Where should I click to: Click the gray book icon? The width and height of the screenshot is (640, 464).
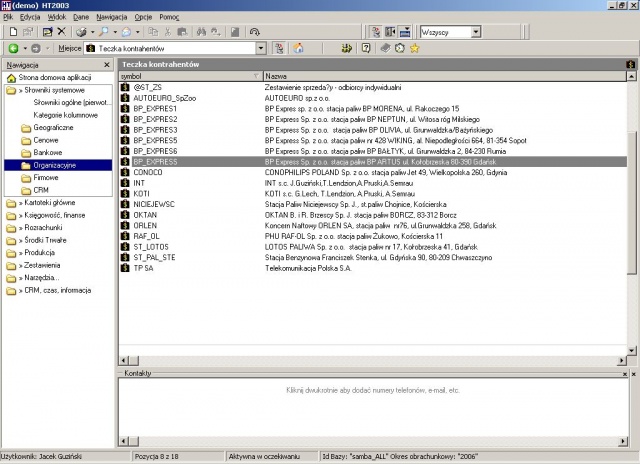tap(385, 49)
